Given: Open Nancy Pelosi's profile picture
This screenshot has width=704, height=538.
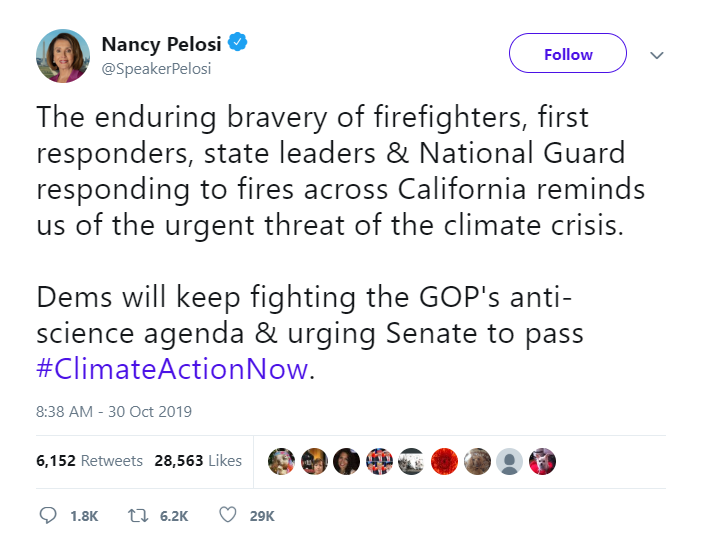Looking at the screenshot, I should [x=63, y=56].
